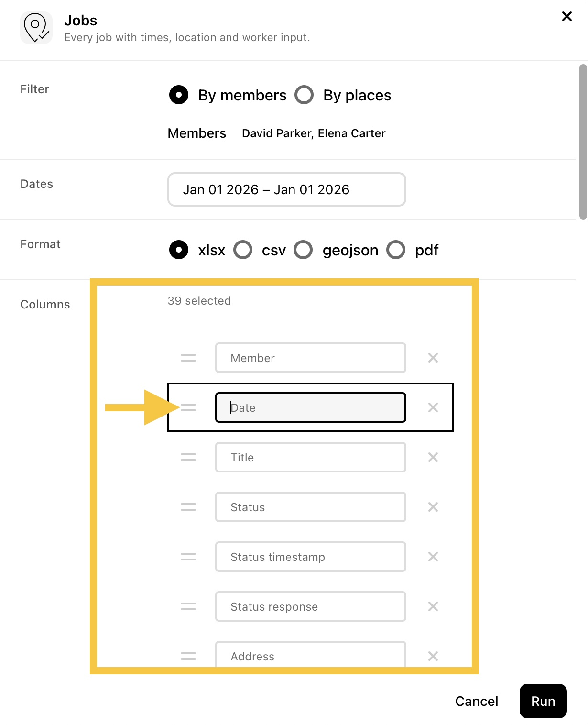Click the vertical scrollbar of the dialog
The image size is (588, 725).
tap(583, 142)
